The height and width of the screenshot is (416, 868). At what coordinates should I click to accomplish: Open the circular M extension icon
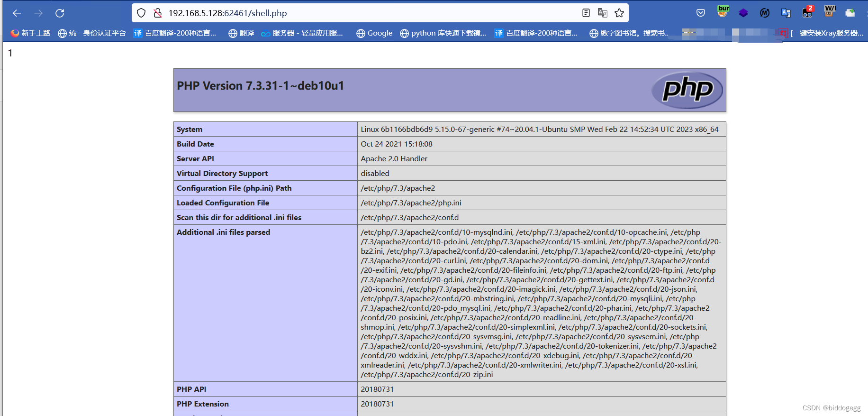(765, 13)
